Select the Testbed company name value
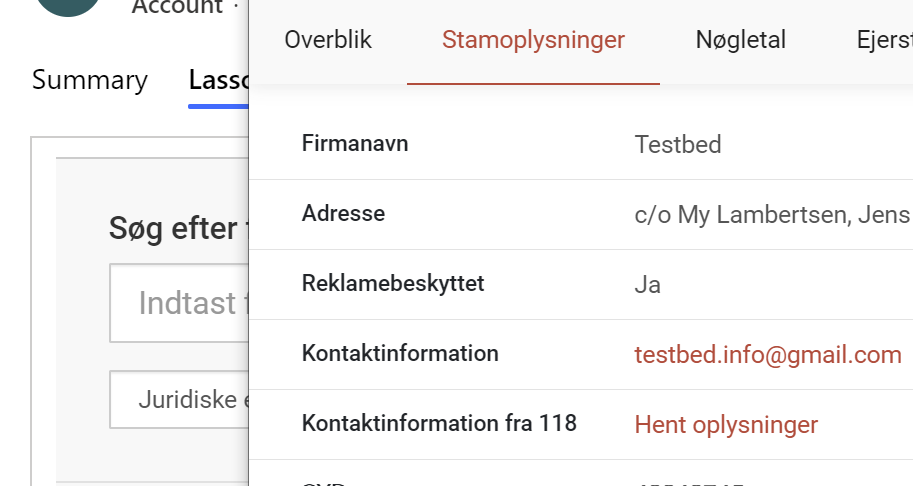Screen dimensions: 913x486 678,145
